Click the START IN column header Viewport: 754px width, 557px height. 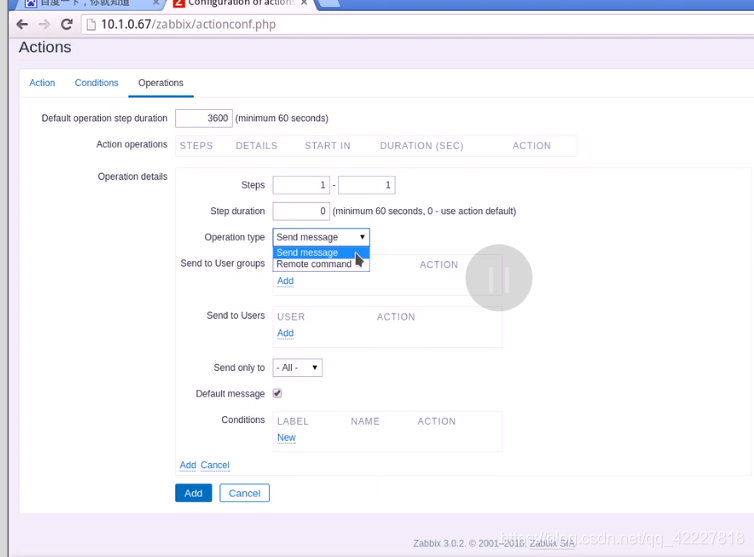pos(327,146)
